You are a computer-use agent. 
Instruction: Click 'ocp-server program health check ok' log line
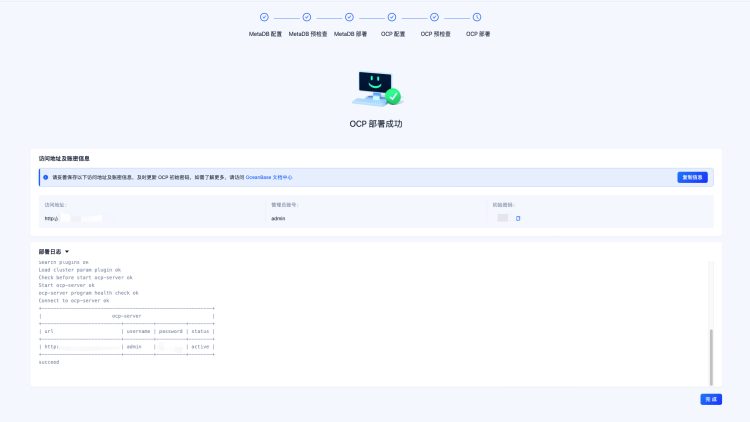tap(88, 293)
